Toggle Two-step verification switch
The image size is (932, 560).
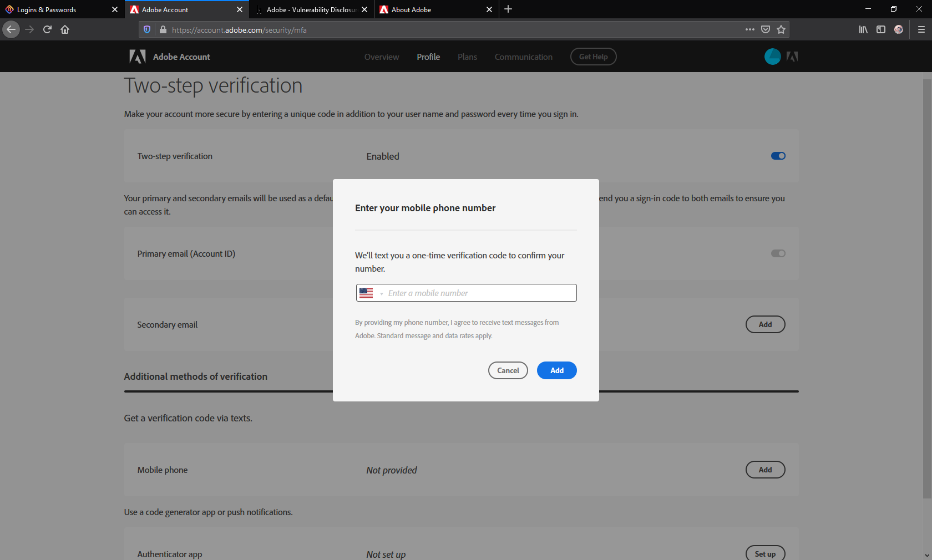[778, 156]
